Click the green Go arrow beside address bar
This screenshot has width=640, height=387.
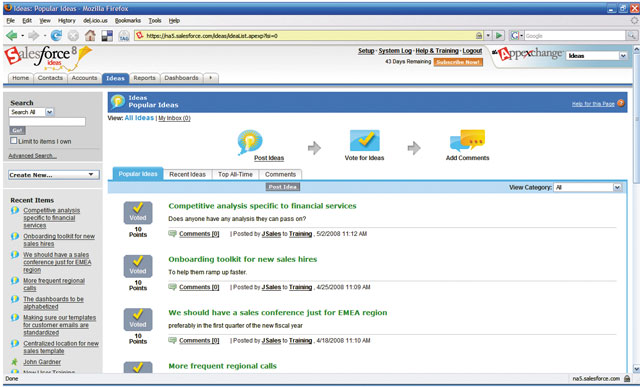tap(499, 36)
